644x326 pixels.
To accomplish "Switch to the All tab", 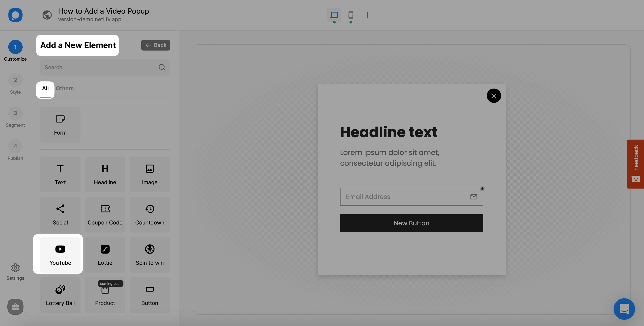I will pos(44,89).
